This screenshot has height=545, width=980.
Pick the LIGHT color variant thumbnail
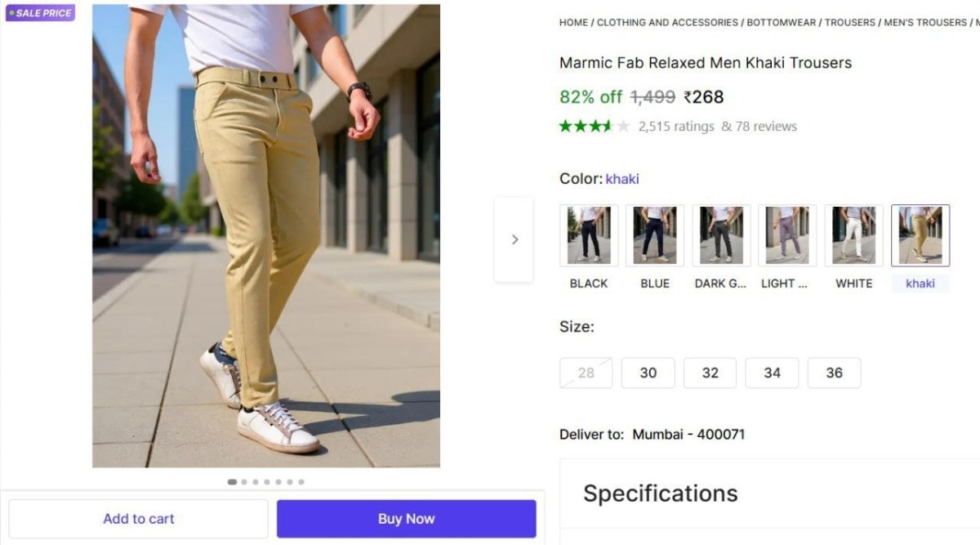[x=786, y=235]
